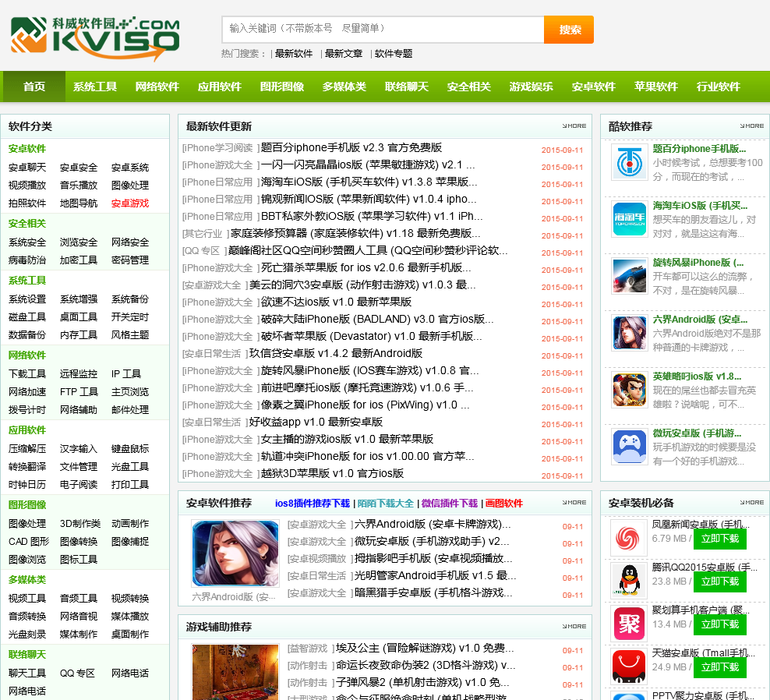Open the 最新软件 hot search link
Screen dimensions: 770x700
pos(294,54)
